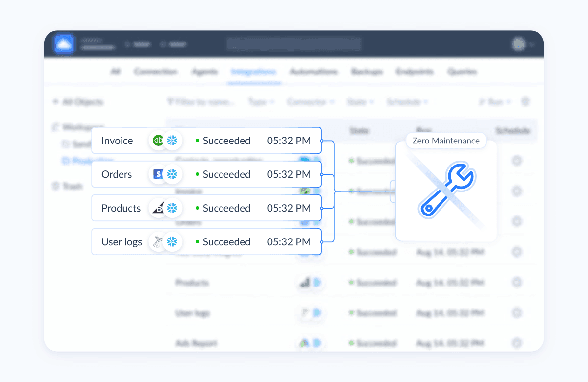Image resolution: width=588 pixels, height=382 pixels.
Task: Click the schedule icon in Ads Report row
Action: click(x=516, y=343)
